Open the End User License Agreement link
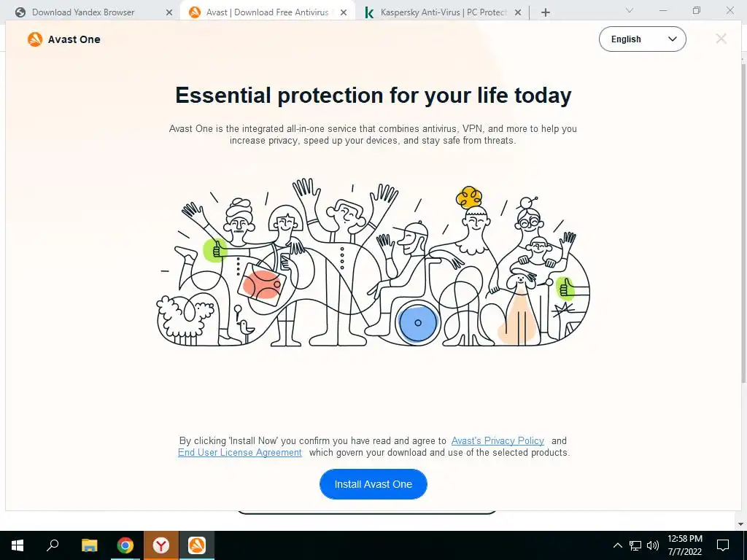Screen dimensions: 747x560 239,452
